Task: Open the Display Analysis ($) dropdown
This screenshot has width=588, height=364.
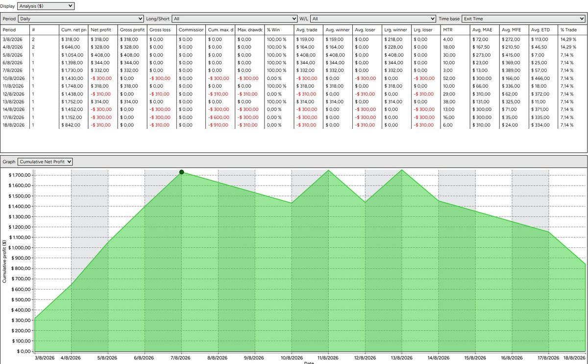Action: [46, 6]
